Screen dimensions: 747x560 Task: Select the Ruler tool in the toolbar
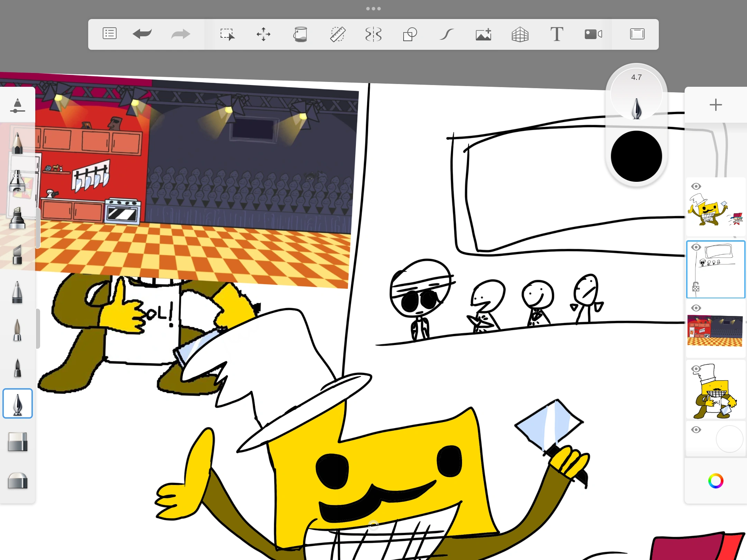pyautogui.click(x=337, y=34)
